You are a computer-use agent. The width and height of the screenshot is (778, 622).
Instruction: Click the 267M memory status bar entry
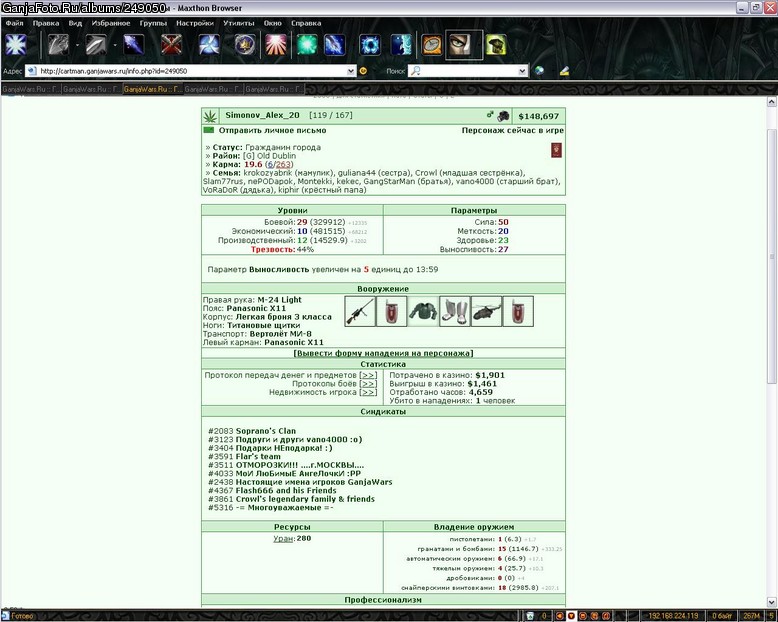(x=751, y=616)
